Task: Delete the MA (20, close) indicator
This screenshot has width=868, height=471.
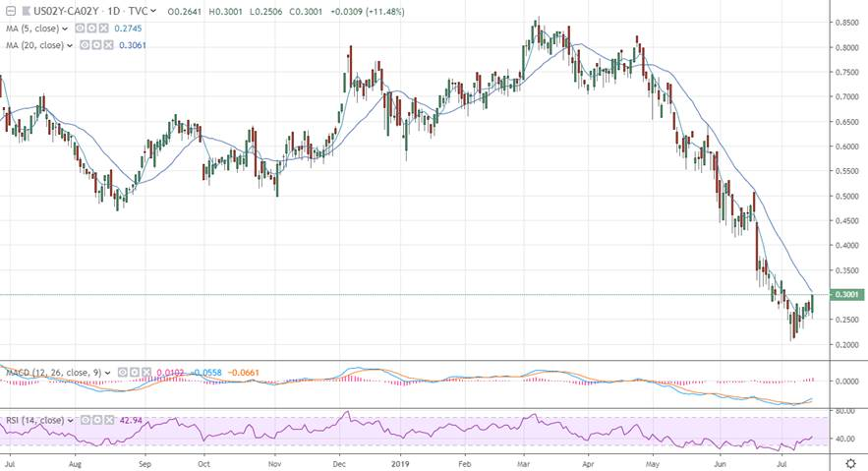Action: coord(110,44)
